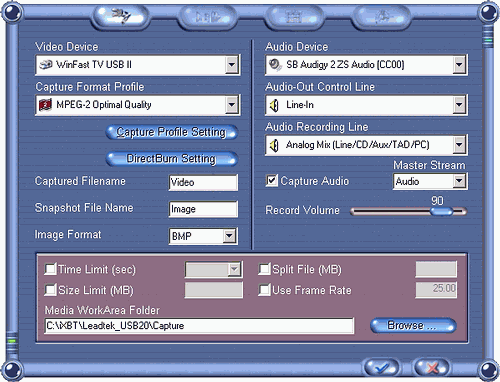Click the Size Limit value field
Screen dimensions: 500x382
pyautogui.click(x=214, y=290)
